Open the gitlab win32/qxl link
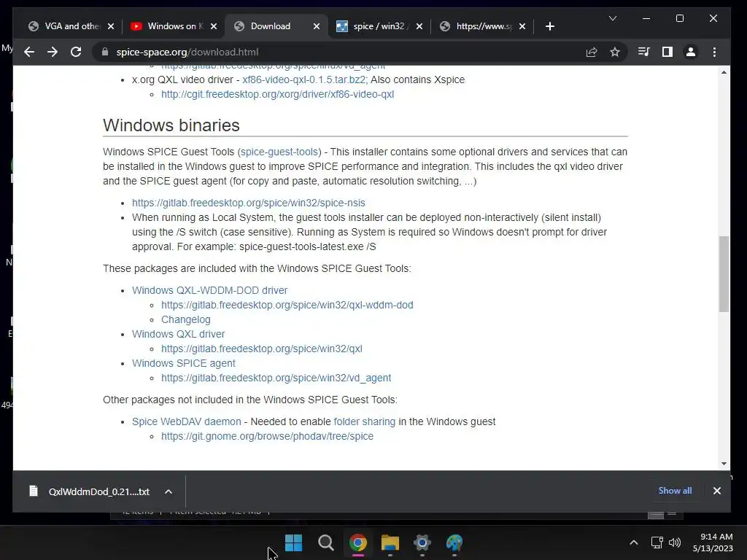This screenshot has height=560, width=747. point(262,349)
